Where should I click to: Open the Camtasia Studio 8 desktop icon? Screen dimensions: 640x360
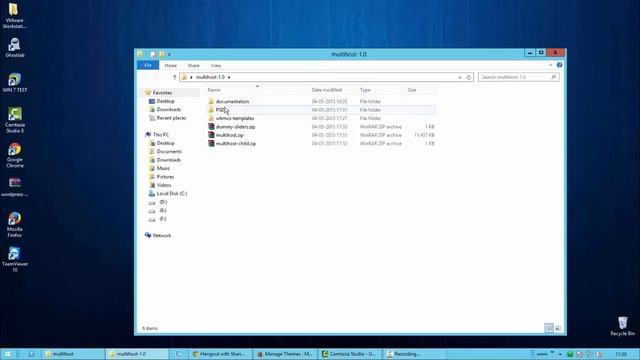click(14, 120)
